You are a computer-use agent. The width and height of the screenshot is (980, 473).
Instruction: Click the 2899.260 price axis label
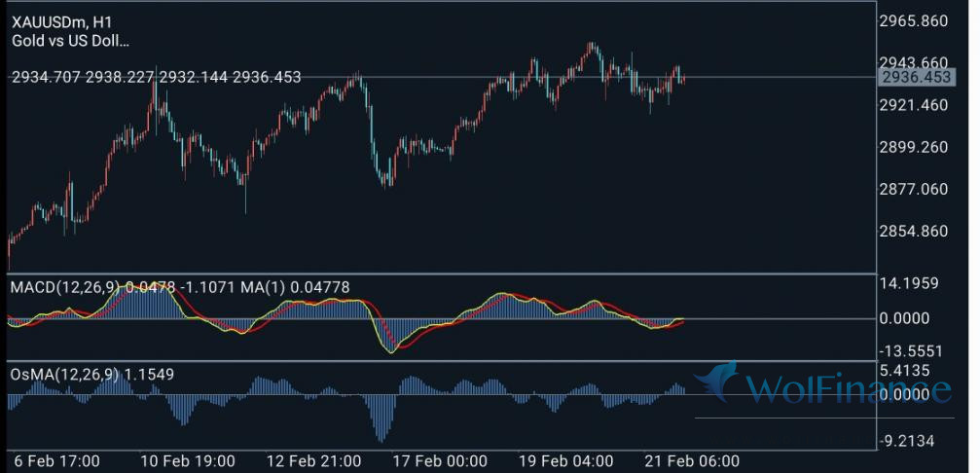click(x=913, y=148)
